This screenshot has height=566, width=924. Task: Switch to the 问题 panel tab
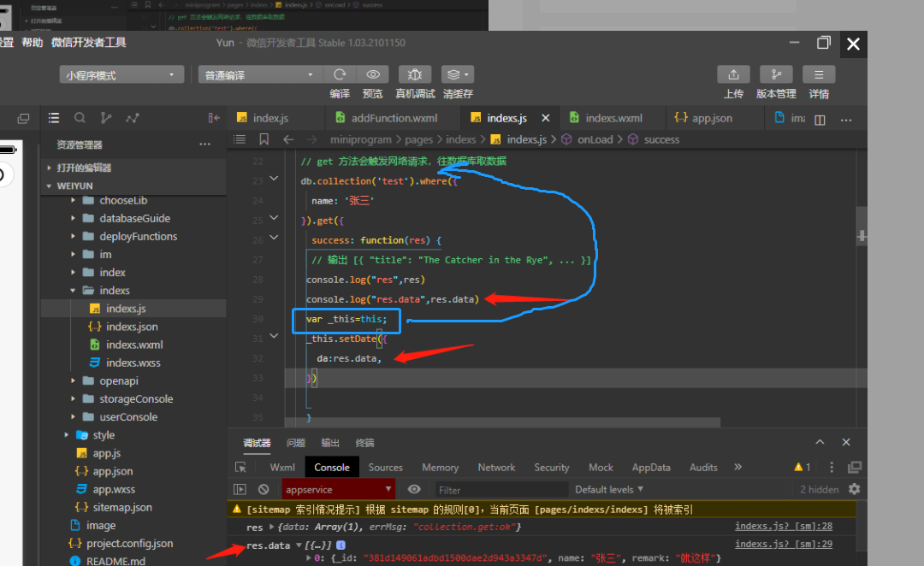point(296,442)
